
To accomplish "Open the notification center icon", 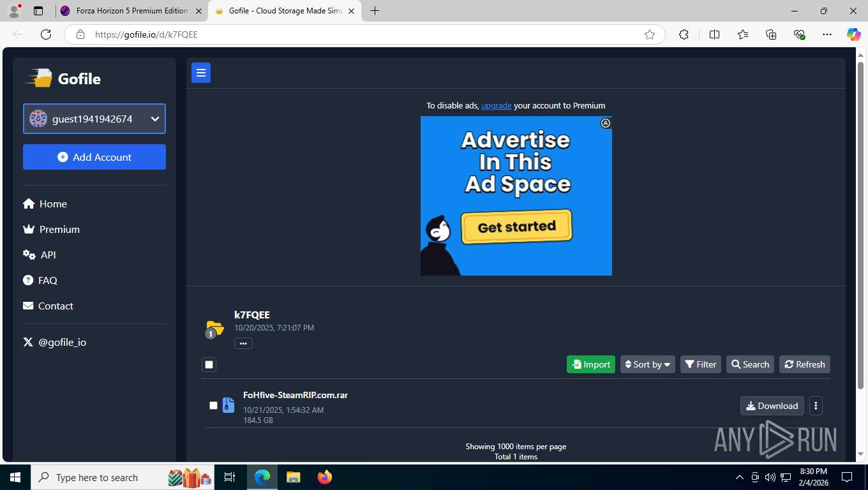I will (847, 477).
